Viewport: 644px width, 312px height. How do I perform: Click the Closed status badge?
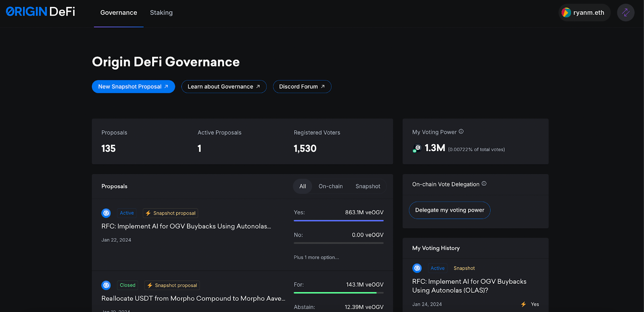click(x=128, y=285)
